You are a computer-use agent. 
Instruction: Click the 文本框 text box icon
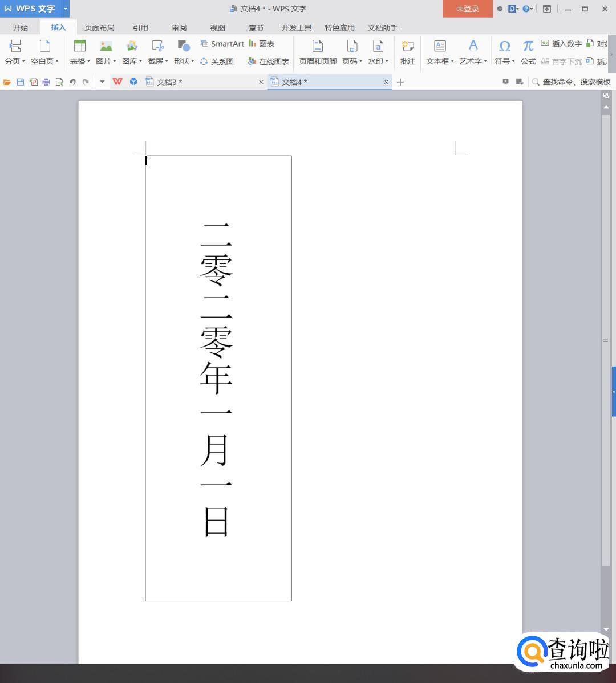click(440, 46)
